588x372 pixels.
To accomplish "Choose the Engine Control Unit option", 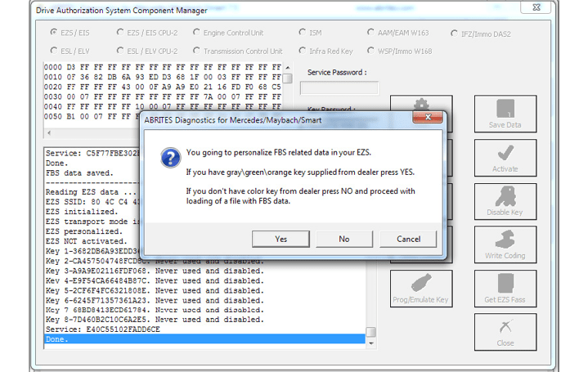I will click(197, 34).
